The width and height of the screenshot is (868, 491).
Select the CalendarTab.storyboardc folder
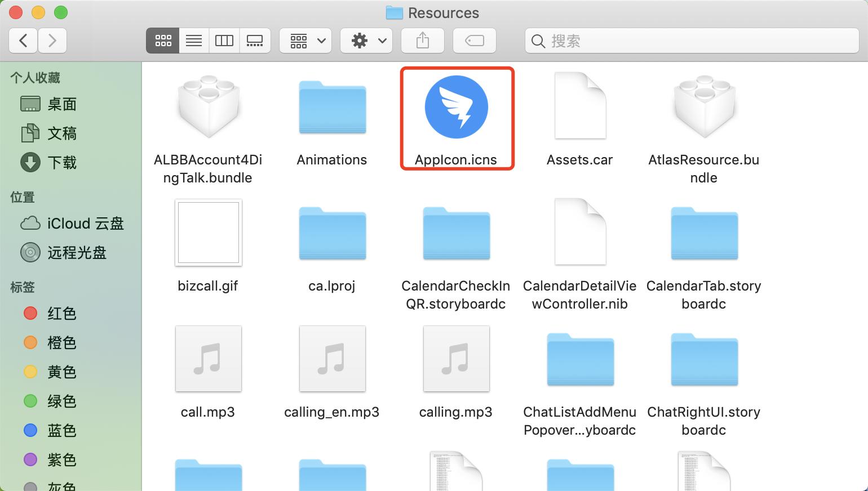coord(705,233)
